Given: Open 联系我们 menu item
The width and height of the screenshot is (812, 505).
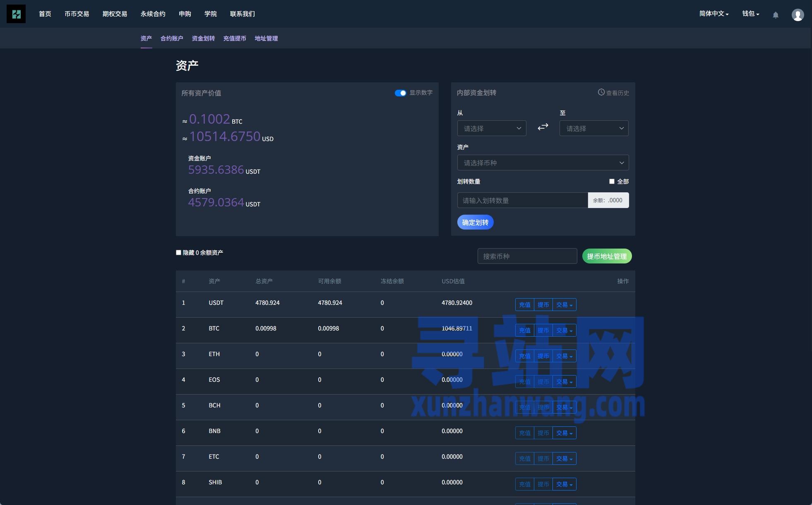Looking at the screenshot, I should click(243, 14).
